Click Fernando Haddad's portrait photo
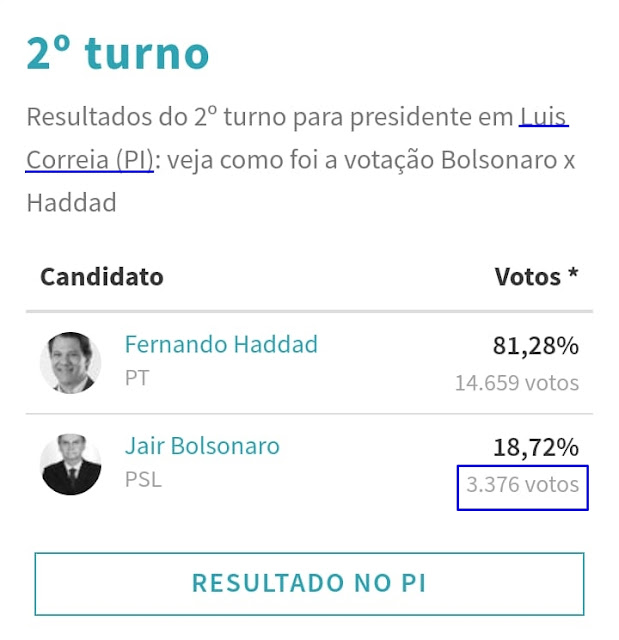 pos(71,363)
